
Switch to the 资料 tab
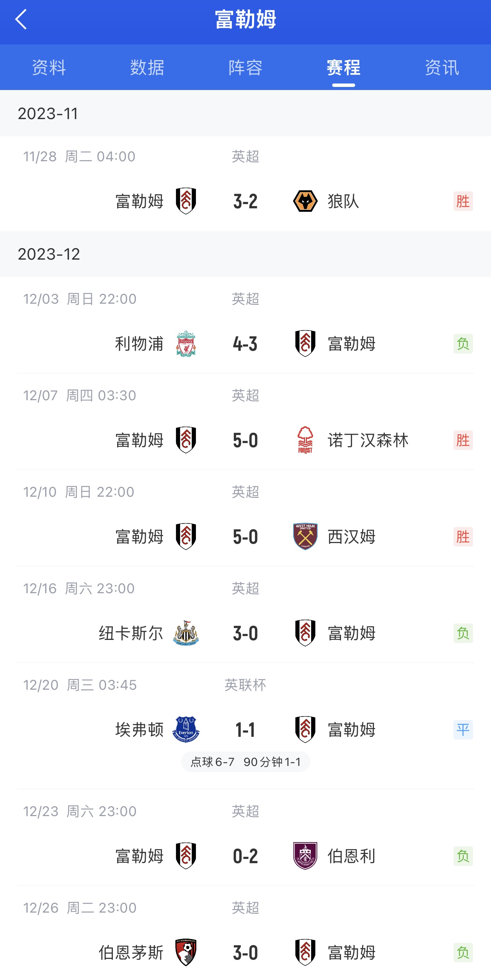pos(49,68)
